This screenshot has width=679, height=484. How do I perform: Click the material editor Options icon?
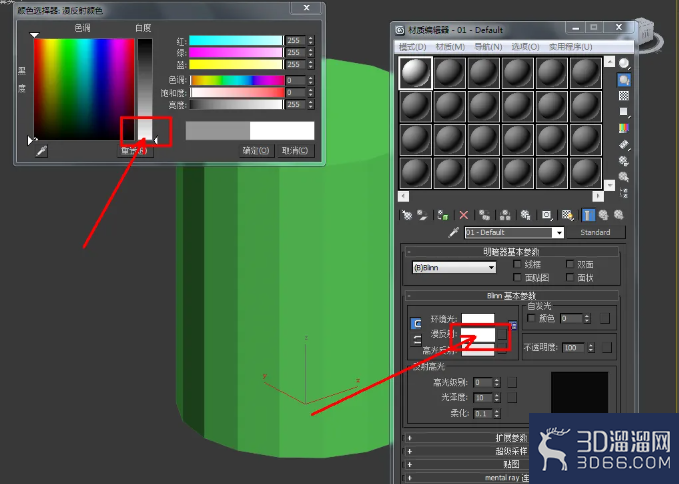pos(624,161)
